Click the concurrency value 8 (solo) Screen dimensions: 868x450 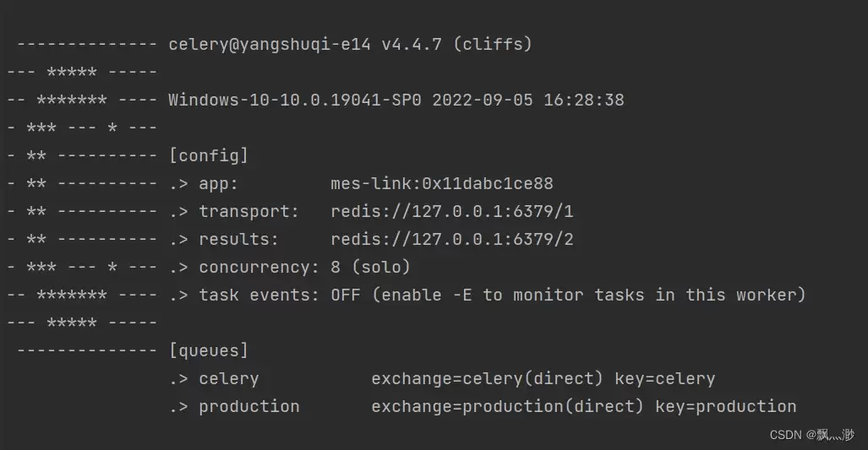click(x=371, y=267)
